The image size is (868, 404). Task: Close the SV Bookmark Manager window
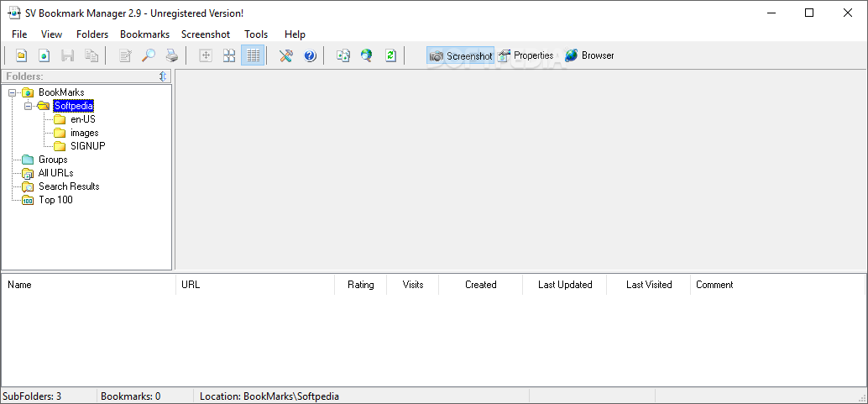tap(848, 13)
